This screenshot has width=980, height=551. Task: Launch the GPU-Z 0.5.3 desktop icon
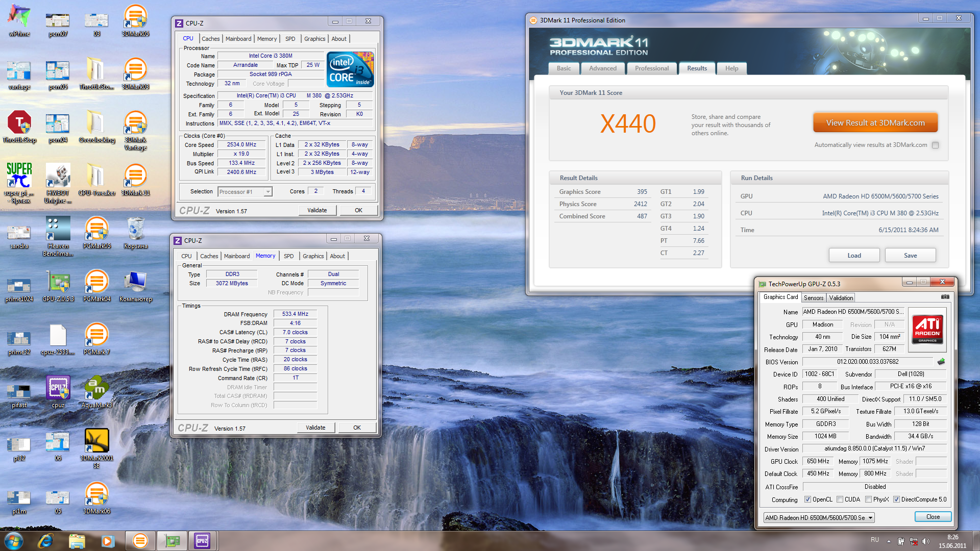[58, 286]
